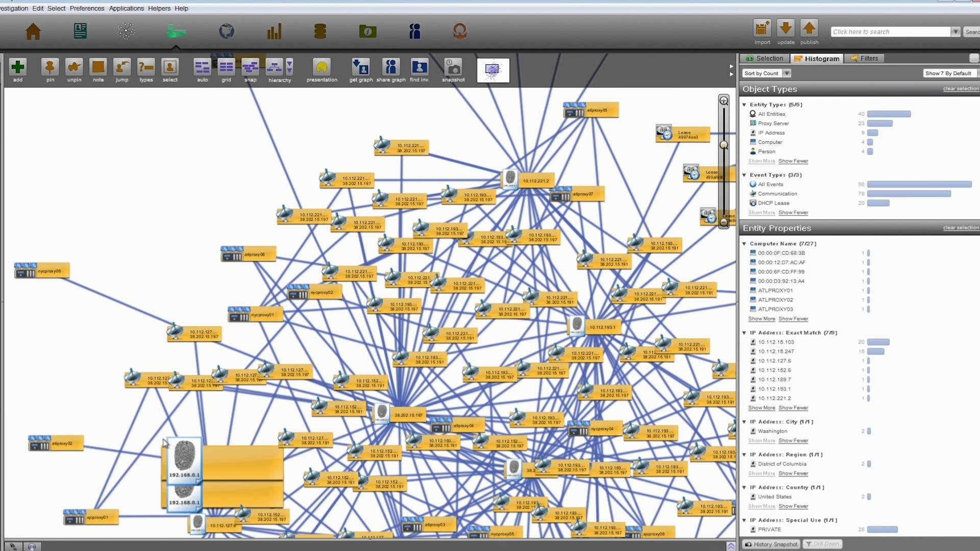Image resolution: width=980 pixels, height=551 pixels.
Task: Collapse the Entity Types section
Action: point(744,105)
